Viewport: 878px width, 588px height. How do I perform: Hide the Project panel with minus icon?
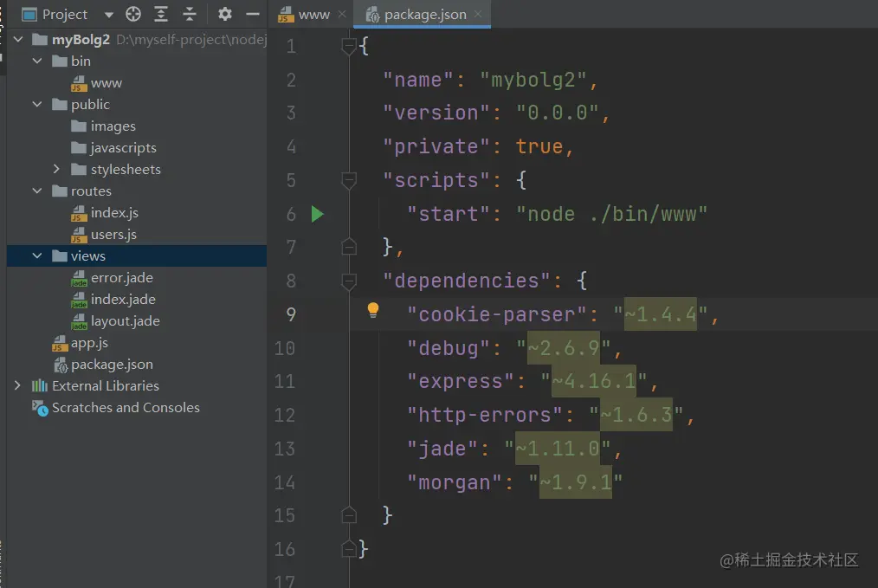[x=253, y=14]
